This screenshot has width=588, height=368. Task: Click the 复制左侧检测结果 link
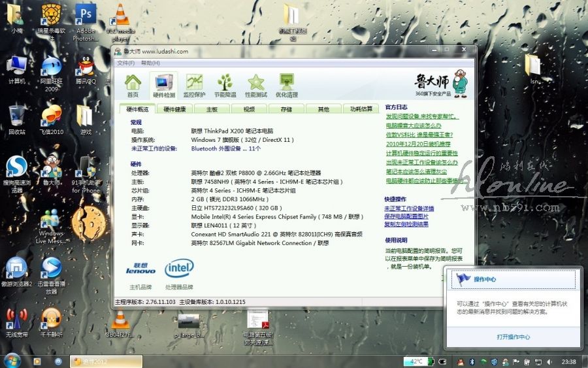tap(406, 224)
